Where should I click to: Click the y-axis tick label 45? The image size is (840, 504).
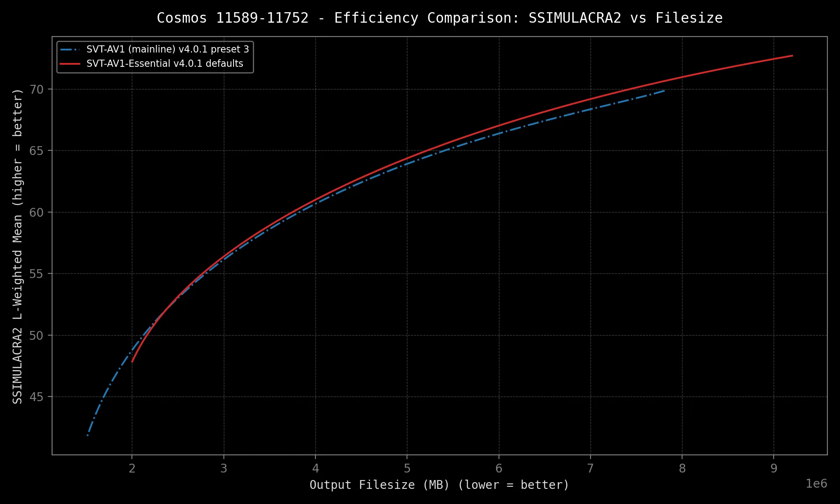(x=37, y=397)
